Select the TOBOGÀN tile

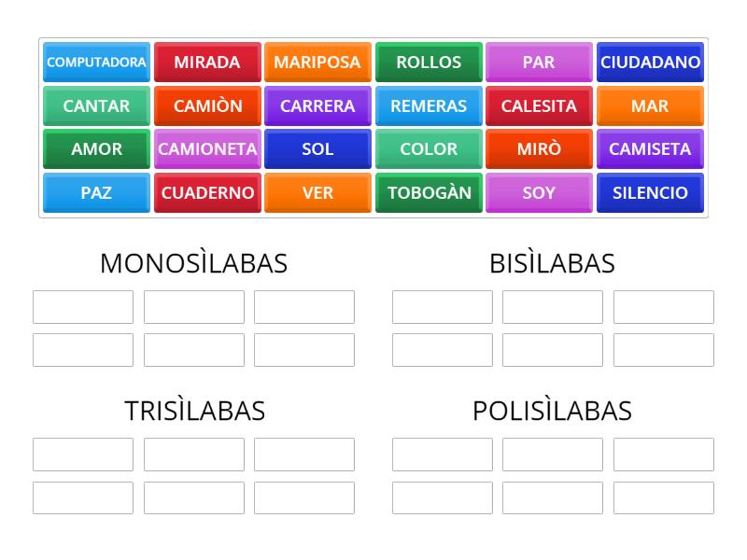pos(429,193)
